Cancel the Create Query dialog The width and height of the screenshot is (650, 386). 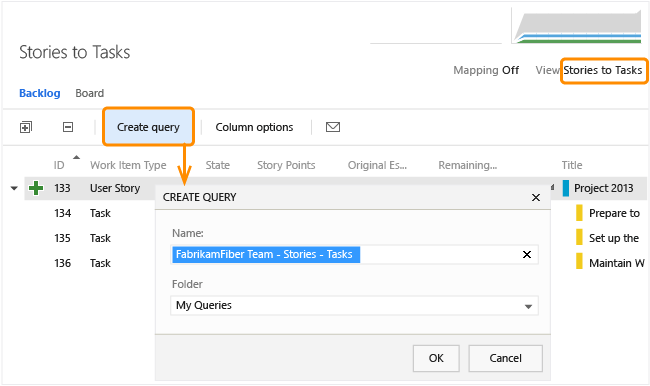[x=505, y=358]
